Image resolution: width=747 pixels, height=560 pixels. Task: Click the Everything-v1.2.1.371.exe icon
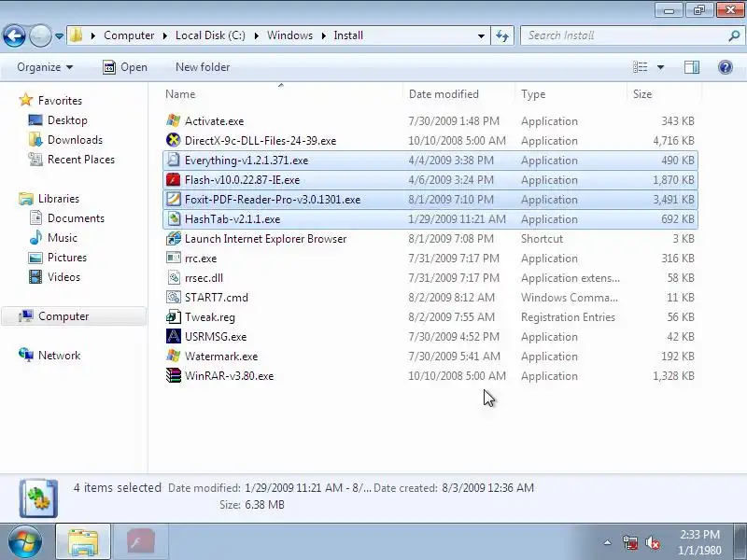(x=174, y=160)
